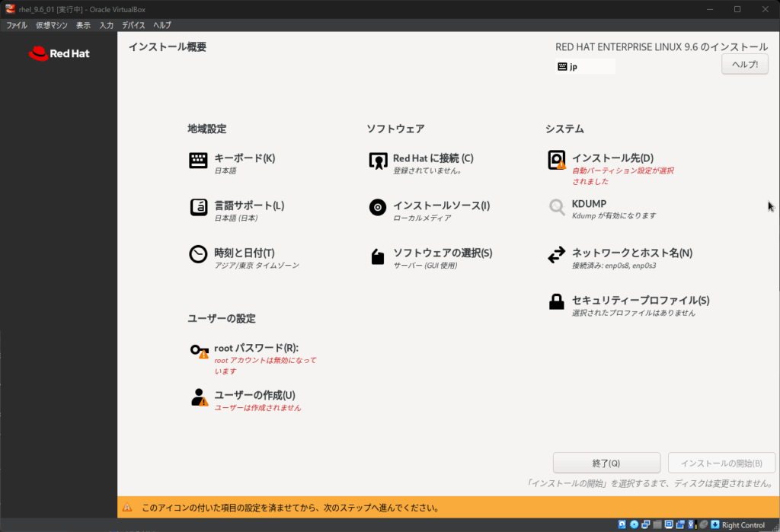Click the network adapter status bar indicator

pyautogui.click(x=646, y=524)
